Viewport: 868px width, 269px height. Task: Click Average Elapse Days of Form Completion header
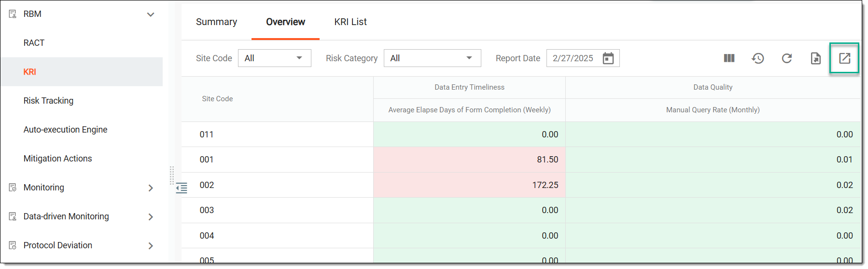(x=469, y=110)
